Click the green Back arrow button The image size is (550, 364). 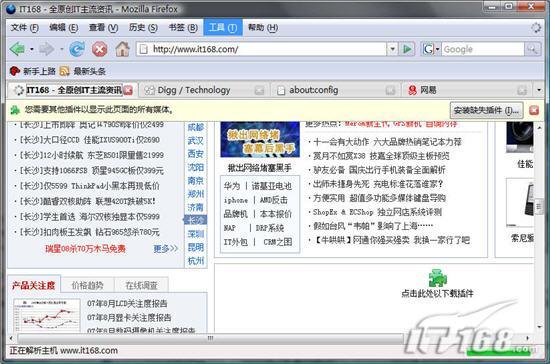(17, 49)
